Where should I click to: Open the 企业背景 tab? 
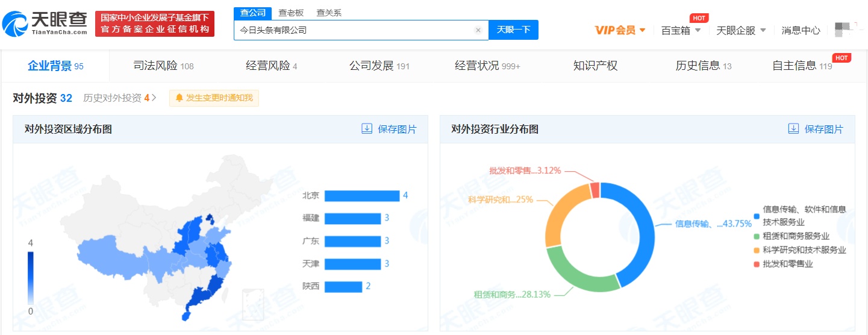click(55, 66)
